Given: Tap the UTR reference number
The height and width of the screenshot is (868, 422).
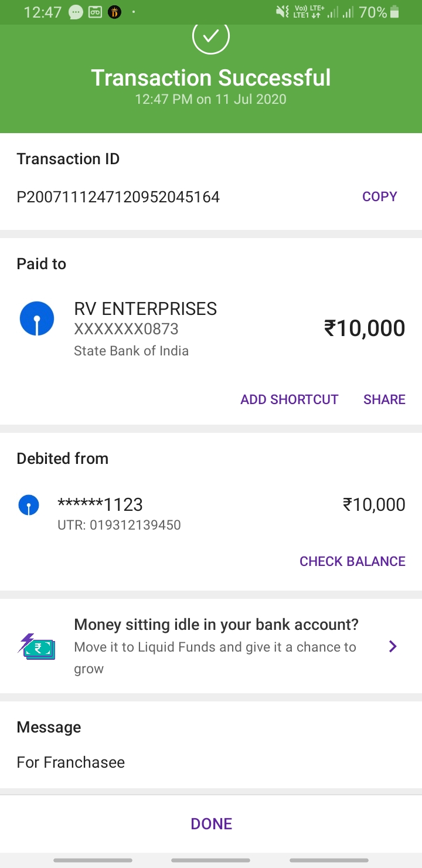Looking at the screenshot, I should coord(119,525).
